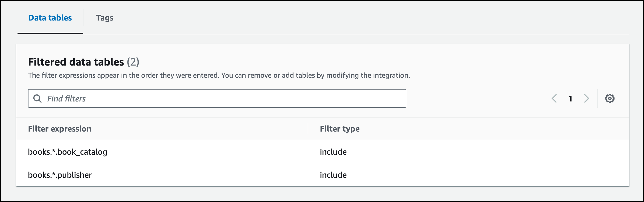Screen dimensions: 644x202
Task: Click the divider between the two tabs
Action: (x=84, y=18)
